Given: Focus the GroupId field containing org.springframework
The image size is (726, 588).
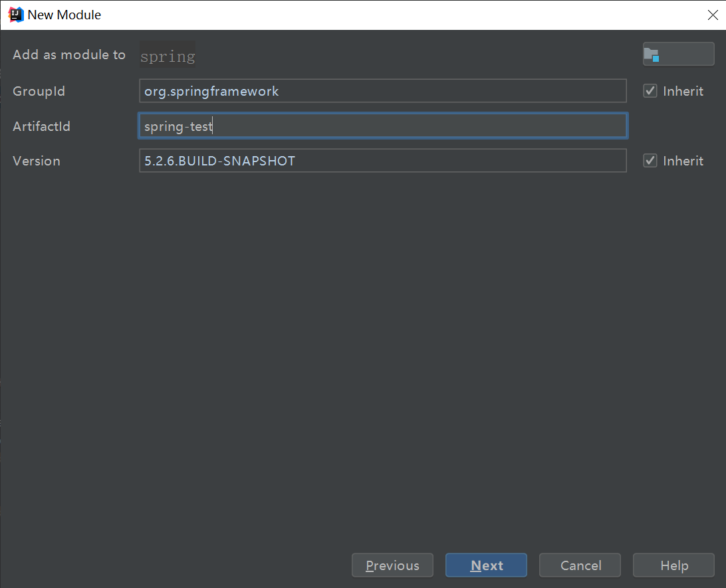Looking at the screenshot, I should tap(382, 91).
